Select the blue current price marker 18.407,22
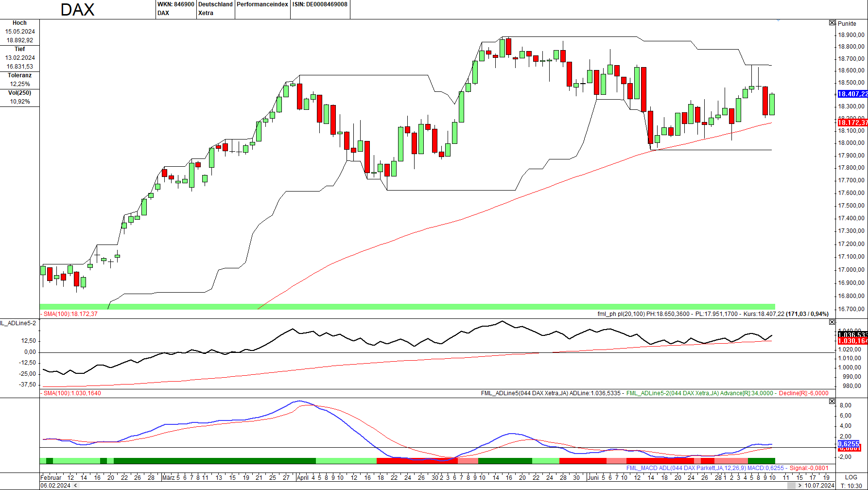 [852, 94]
